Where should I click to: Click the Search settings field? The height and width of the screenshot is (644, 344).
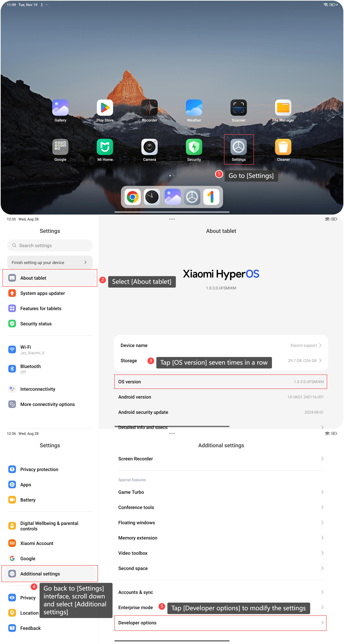pyautogui.click(x=50, y=246)
